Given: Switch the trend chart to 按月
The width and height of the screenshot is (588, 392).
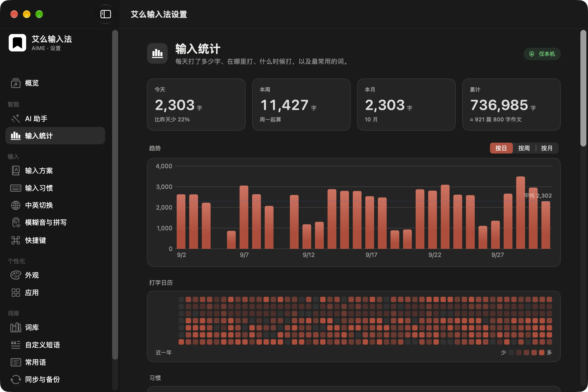Looking at the screenshot, I should 547,148.
